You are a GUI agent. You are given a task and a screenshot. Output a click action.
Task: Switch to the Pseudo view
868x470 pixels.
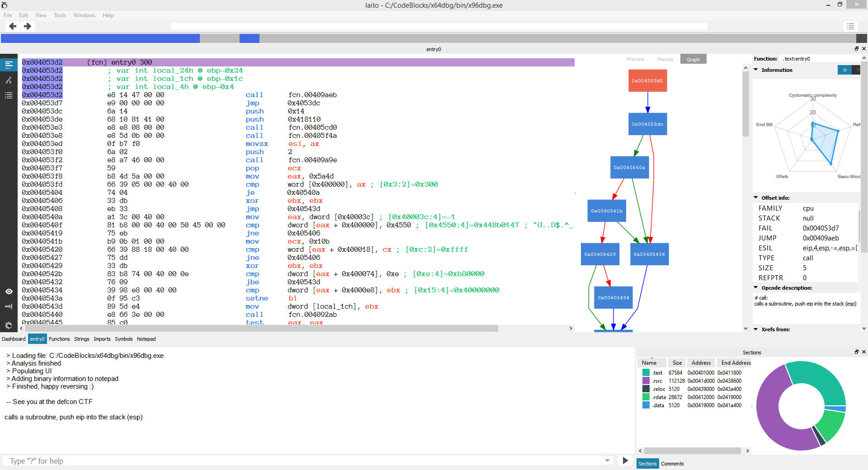tap(665, 59)
